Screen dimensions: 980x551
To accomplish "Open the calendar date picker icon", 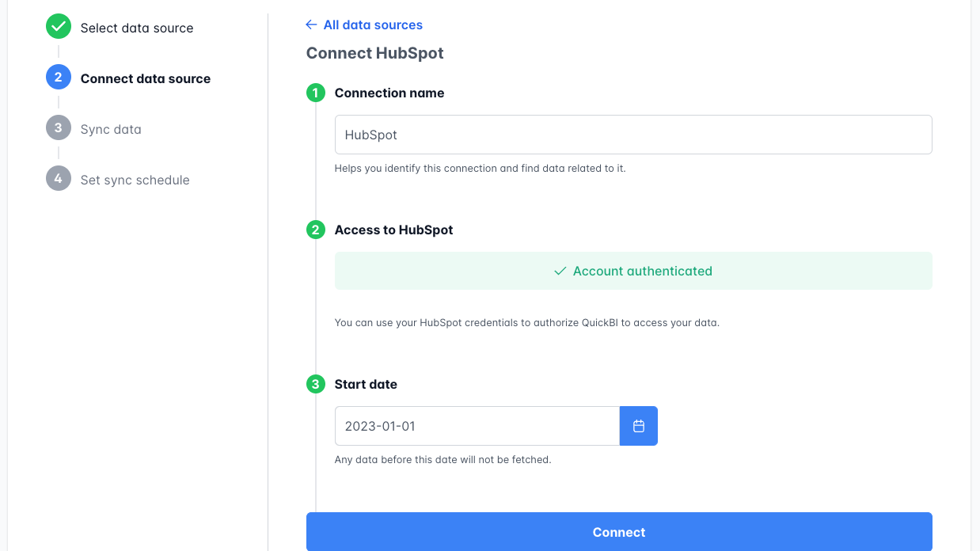I will coord(638,426).
